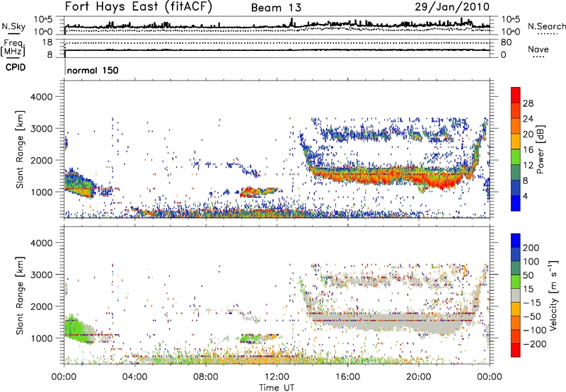Viewport: 566px width, 392px height.
Task: Click the "3000" tick on the velocity panel
Action: coord(42,275)
